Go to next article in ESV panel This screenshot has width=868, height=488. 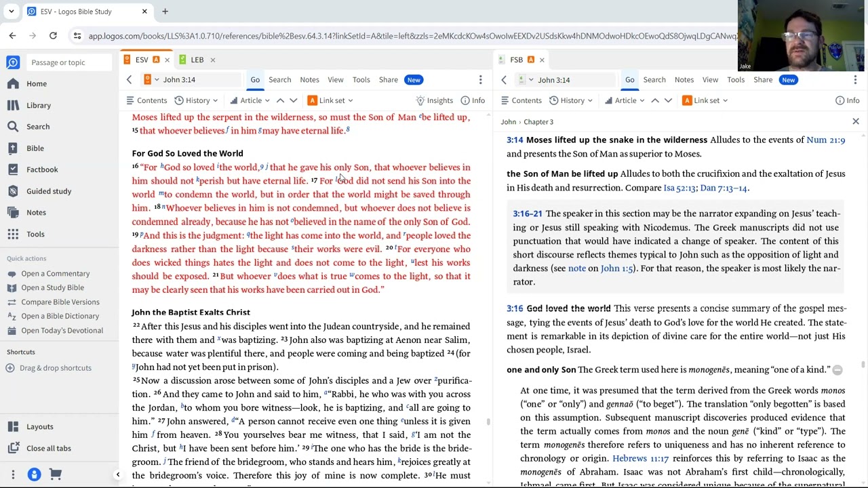(294, 100)
